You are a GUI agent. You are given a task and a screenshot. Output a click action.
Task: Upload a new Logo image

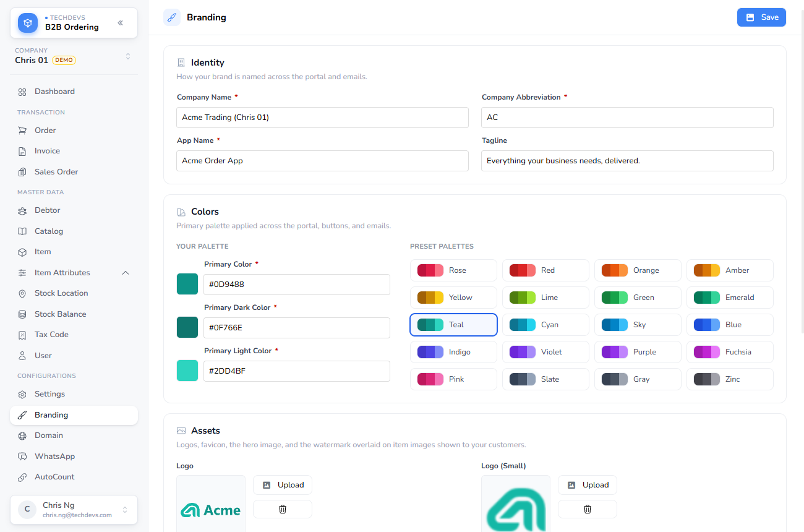click(x=283, y=485)
